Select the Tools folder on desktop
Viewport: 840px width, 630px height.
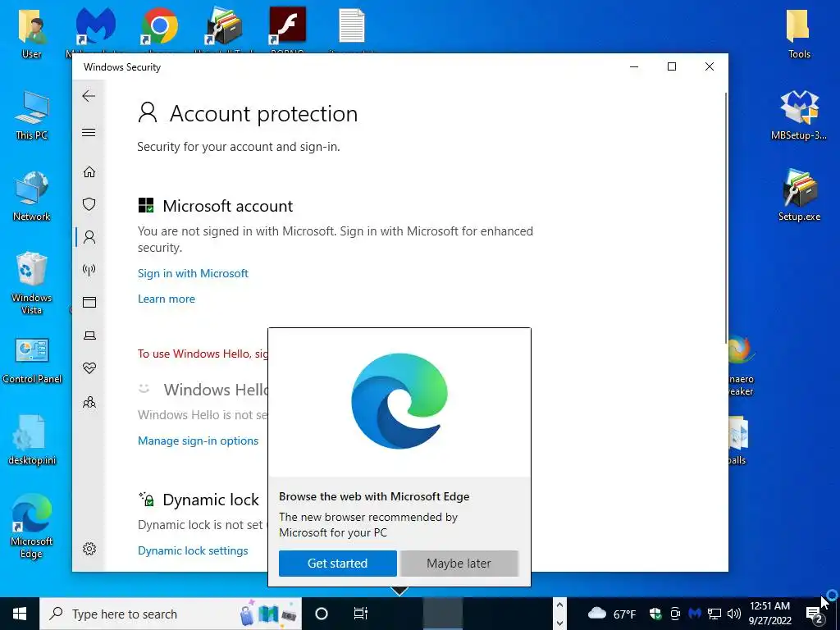pyautogui.click(x=799, y=33)
